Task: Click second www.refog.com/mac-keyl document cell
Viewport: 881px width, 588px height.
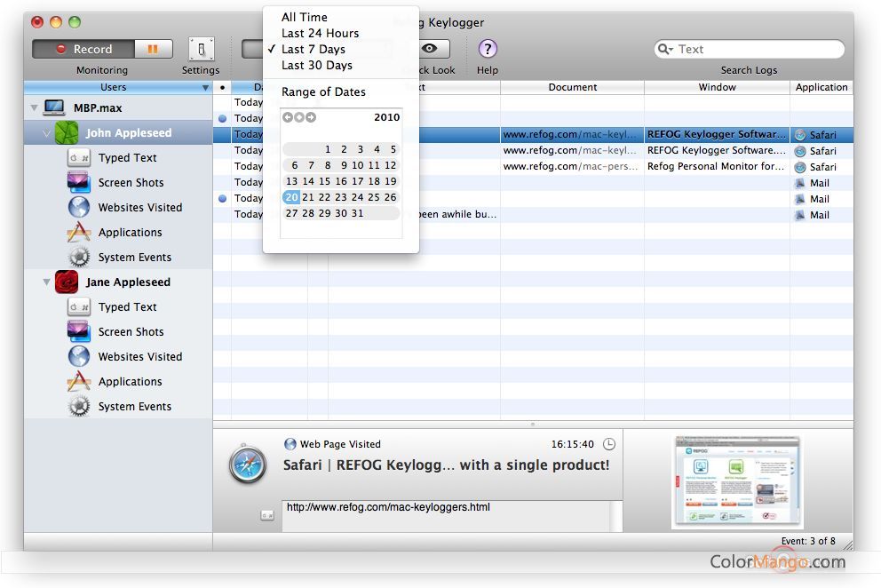Action: coord(570,151)
